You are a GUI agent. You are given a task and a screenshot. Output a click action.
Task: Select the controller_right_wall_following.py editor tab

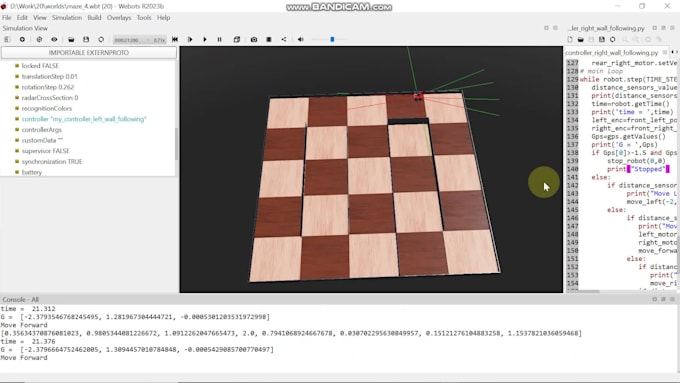tap(611, 52)
